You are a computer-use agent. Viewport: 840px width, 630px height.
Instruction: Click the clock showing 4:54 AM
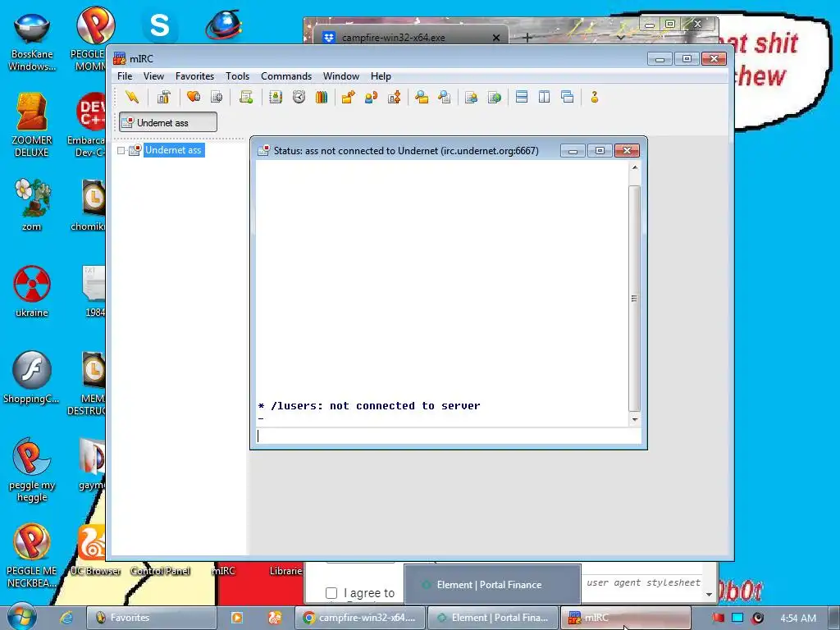pyautogui.click(x=797, y=618)
